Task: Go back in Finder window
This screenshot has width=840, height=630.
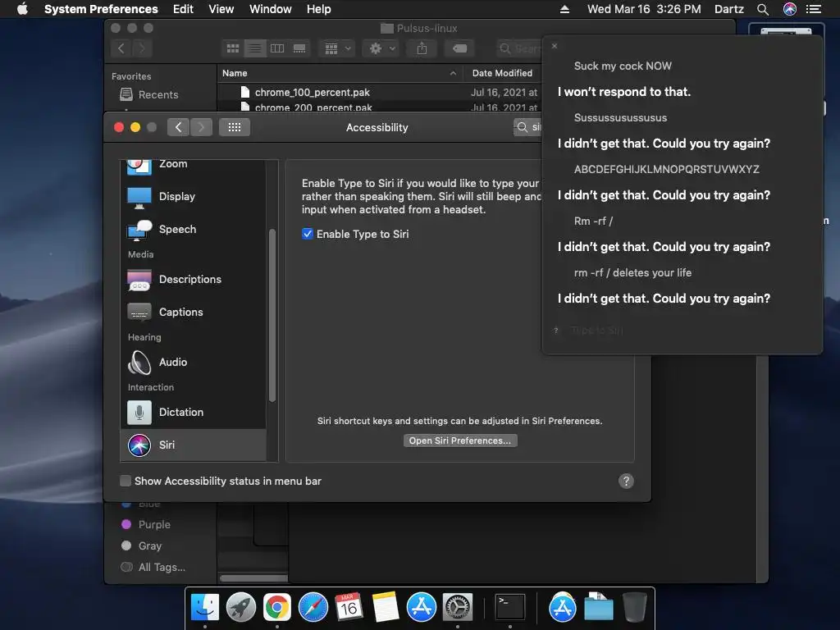Action: (x=121, y=48)
